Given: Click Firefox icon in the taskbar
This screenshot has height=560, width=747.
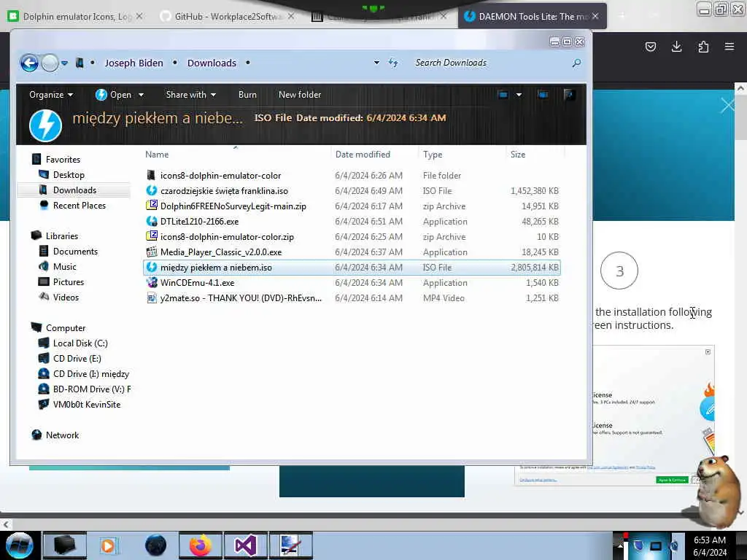Looking at the screenshot, I should click(201, 545).
